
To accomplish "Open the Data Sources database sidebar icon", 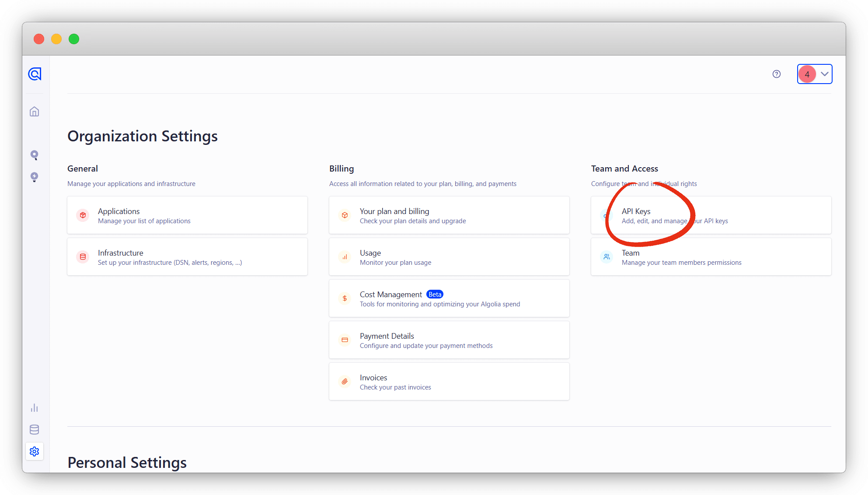I will (35, 429).
